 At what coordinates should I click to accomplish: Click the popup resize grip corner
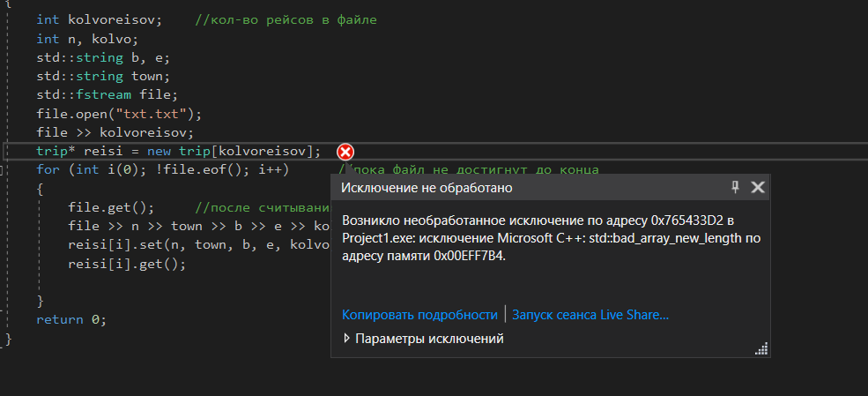(761, 350)
